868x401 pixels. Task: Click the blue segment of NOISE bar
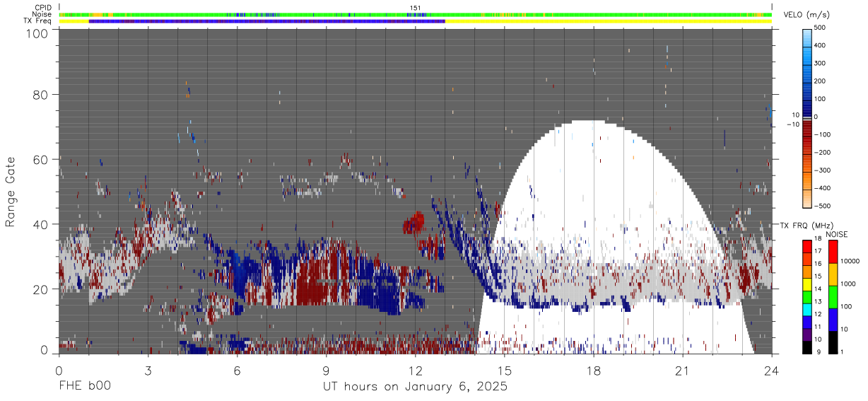click(x=832, y=319)
